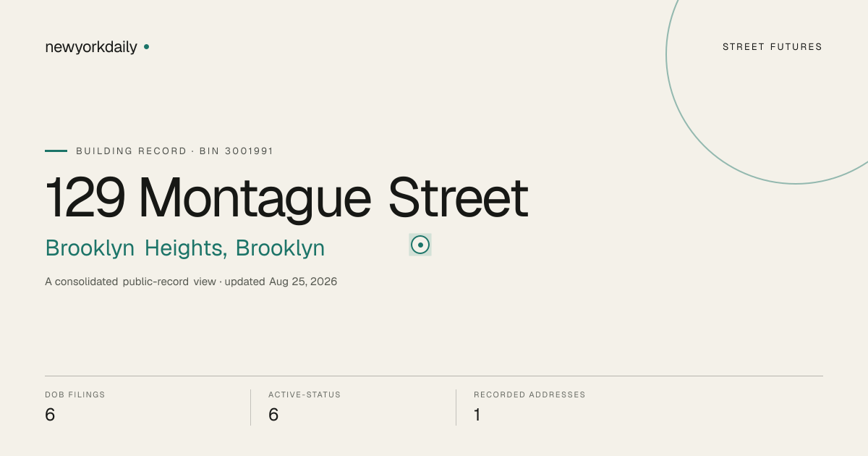
Task: Click the 129 Montague Street heading
Action: pos(286,198)
